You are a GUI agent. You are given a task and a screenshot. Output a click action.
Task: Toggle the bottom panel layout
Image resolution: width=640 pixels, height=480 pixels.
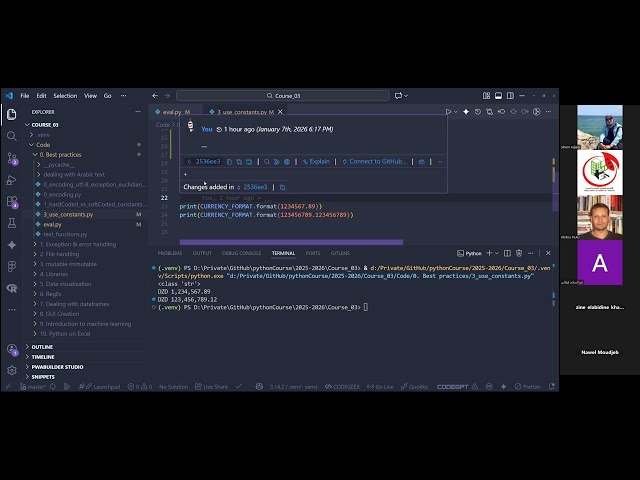click(x=498, y=96)
